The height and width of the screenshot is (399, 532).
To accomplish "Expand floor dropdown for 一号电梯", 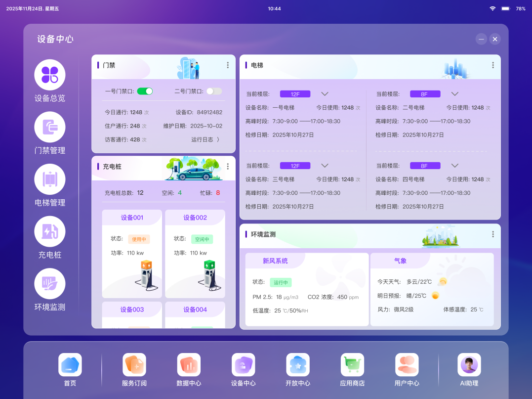I will coord(325,94).
